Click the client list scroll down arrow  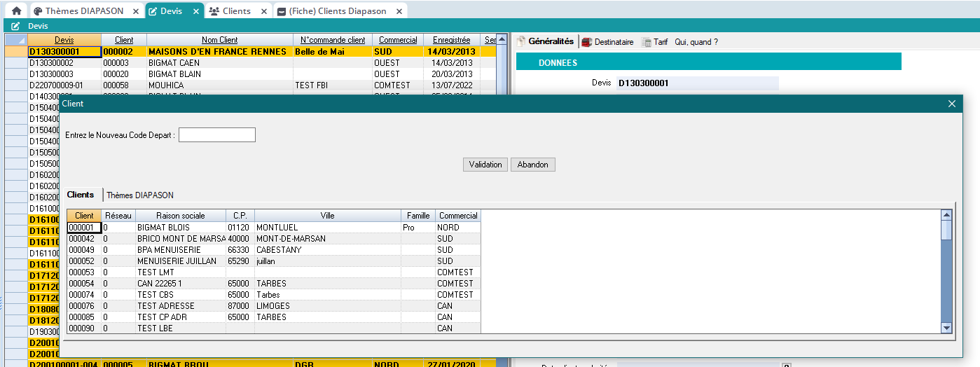click(946, 327)
